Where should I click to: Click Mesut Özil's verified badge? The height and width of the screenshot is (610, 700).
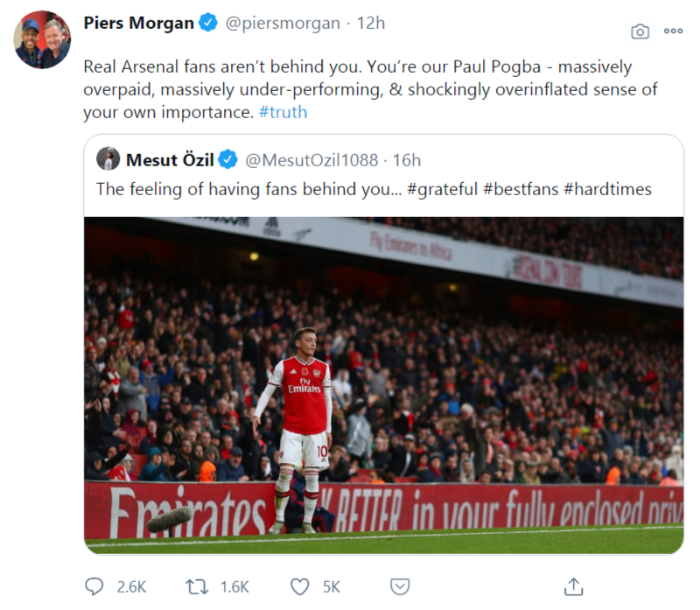point(227,159)
